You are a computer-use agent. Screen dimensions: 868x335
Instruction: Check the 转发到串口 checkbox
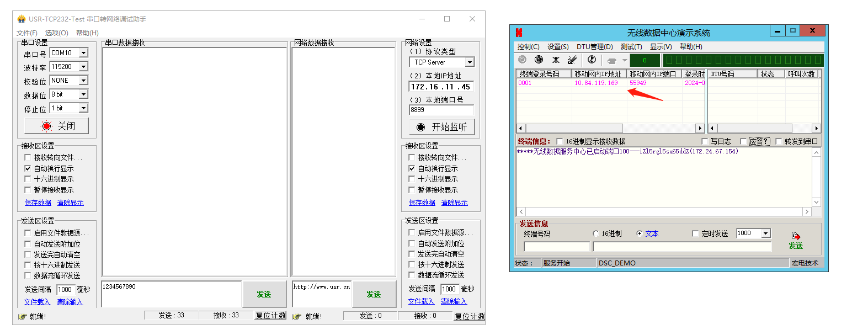point(779,141)
